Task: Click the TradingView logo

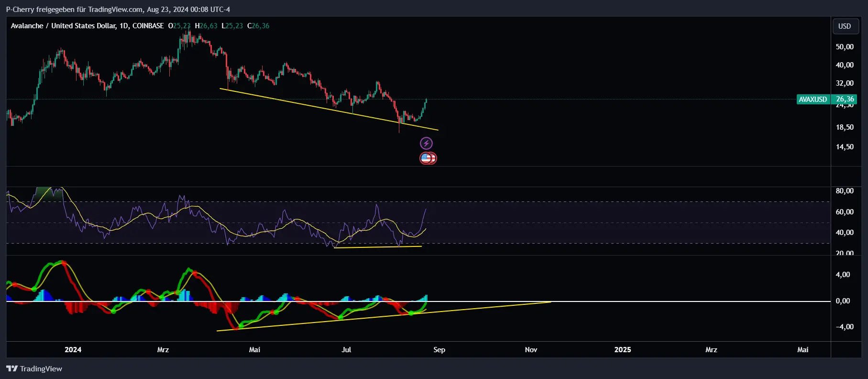Action: 34,368
